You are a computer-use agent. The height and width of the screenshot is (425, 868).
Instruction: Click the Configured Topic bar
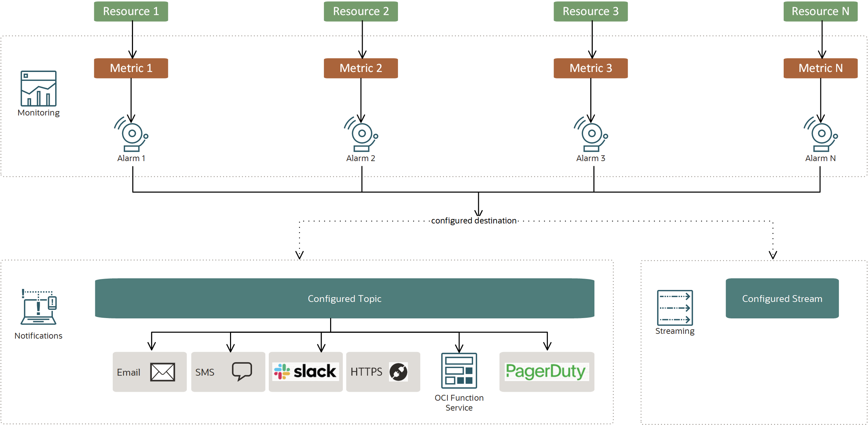(x=345, y=298)
